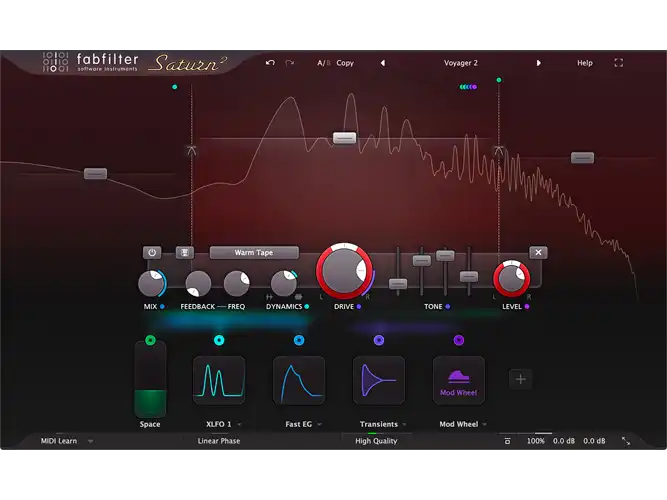Load the next preset with the right arrow

click(x=539, y=63)
